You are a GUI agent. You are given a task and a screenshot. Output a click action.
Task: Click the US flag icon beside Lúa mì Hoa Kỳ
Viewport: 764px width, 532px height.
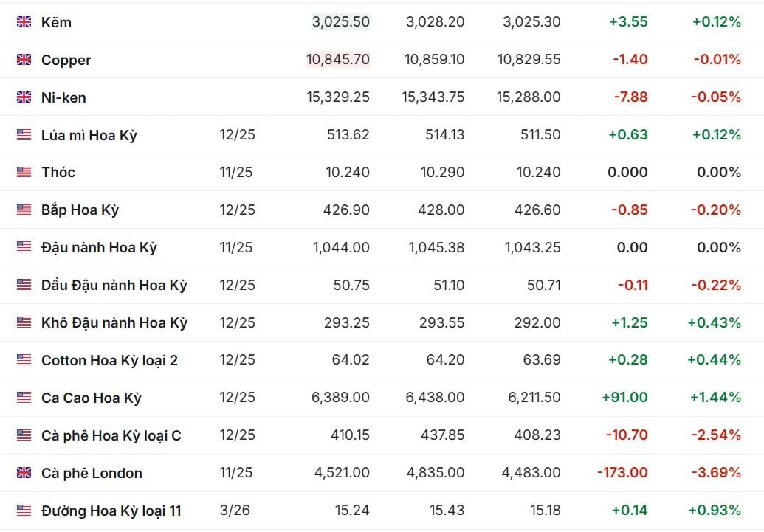click(24, 135)
